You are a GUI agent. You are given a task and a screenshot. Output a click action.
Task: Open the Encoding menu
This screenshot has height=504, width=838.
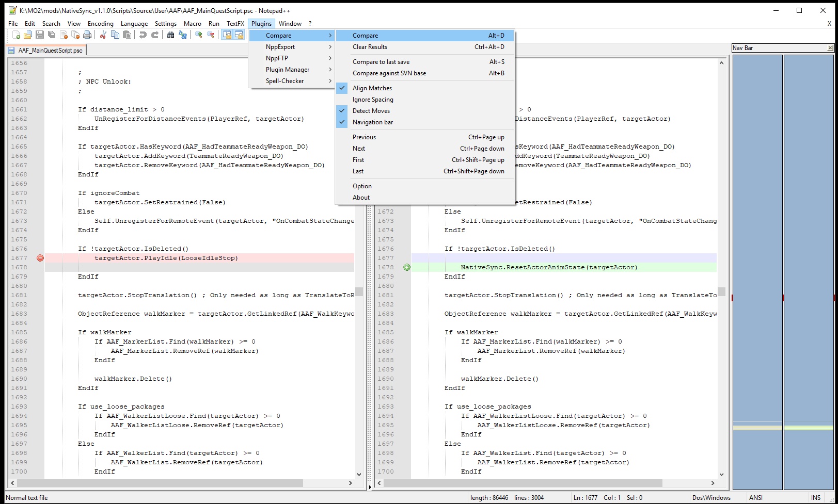pos(100,23)
